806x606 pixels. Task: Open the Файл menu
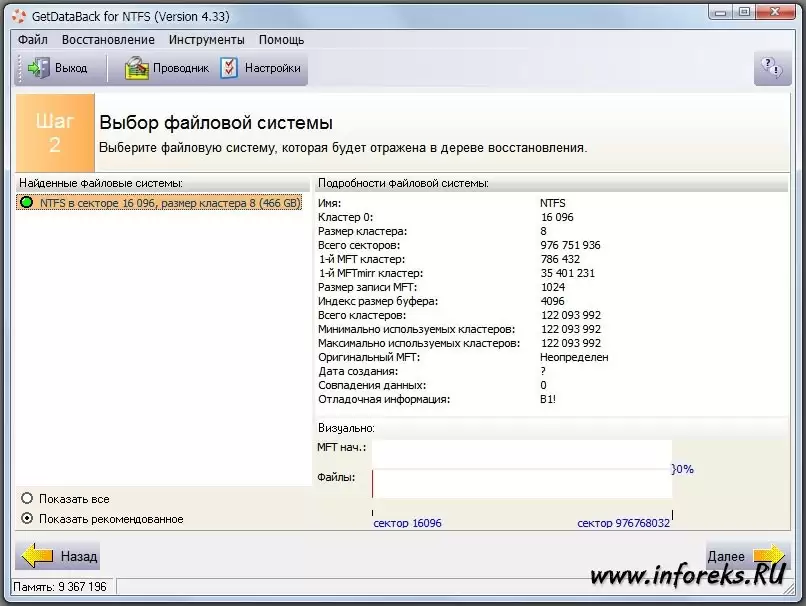32,40
